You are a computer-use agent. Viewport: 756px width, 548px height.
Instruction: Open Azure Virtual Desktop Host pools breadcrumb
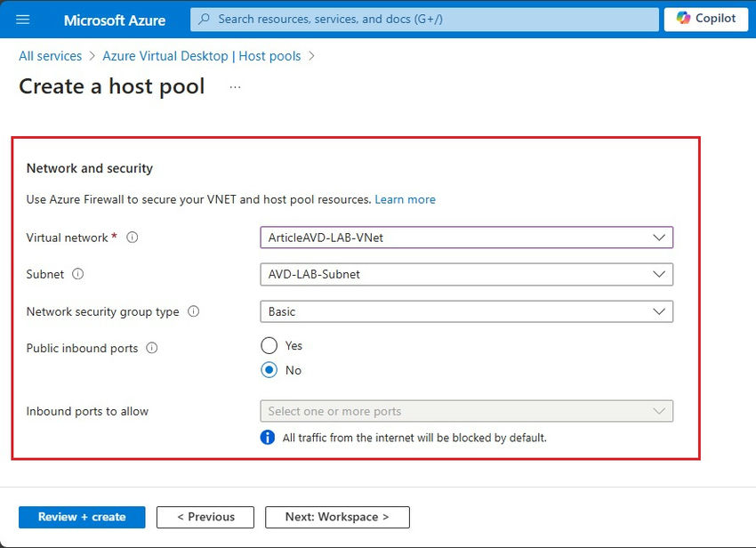click(203, 55)
